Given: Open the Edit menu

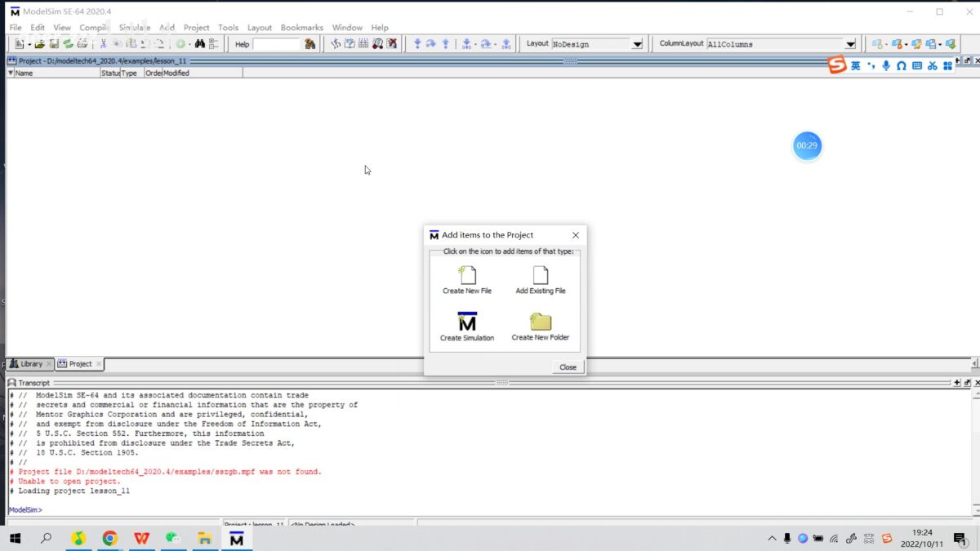Looking at the screenshot, I should point(38,28).
